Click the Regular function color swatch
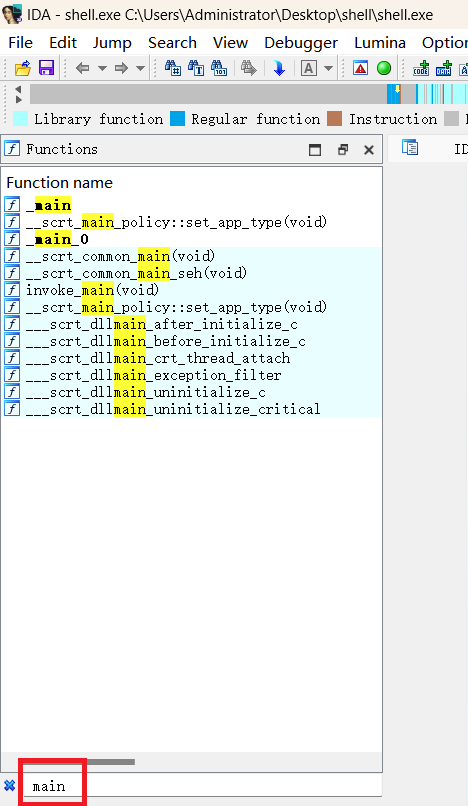 coord(177,119)
